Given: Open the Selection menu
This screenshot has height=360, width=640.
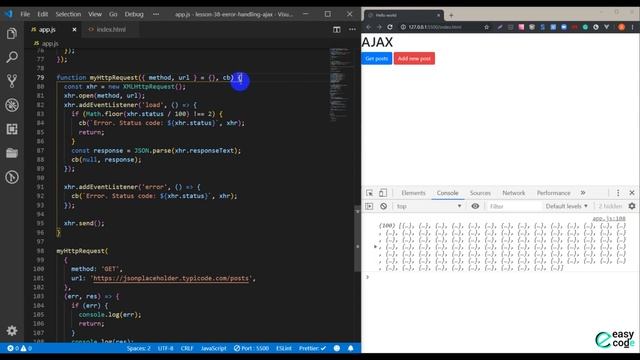Looking at the screenshot, I should pos(68,14).
